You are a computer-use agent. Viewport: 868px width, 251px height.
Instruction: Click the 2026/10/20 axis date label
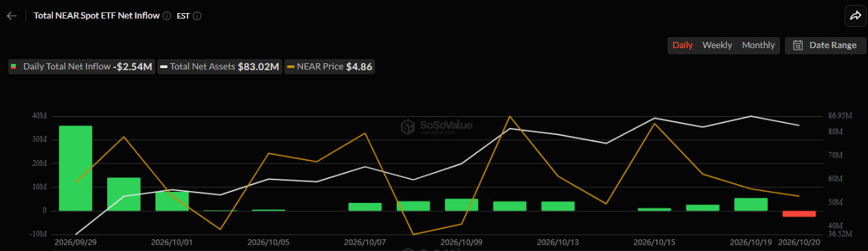[799, 242]
